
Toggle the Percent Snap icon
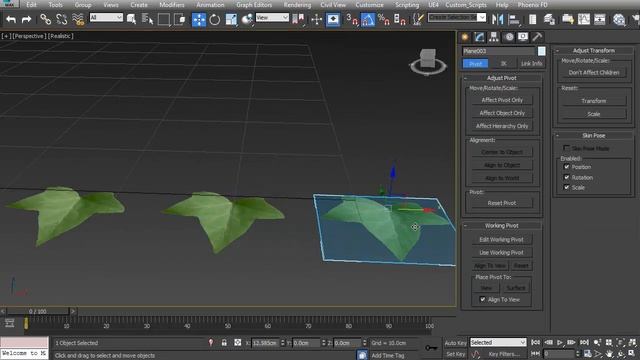coord(384,19)
